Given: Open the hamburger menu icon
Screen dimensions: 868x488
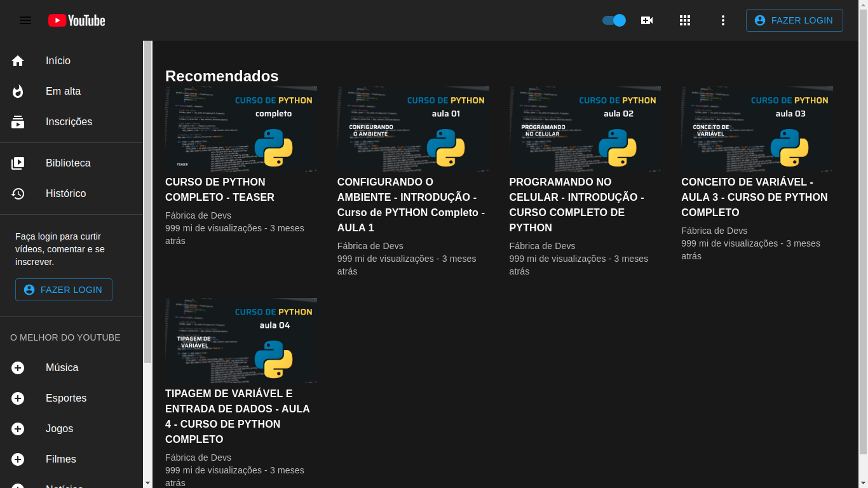Looking at the screenshot, I should click(x=25, y=20).
